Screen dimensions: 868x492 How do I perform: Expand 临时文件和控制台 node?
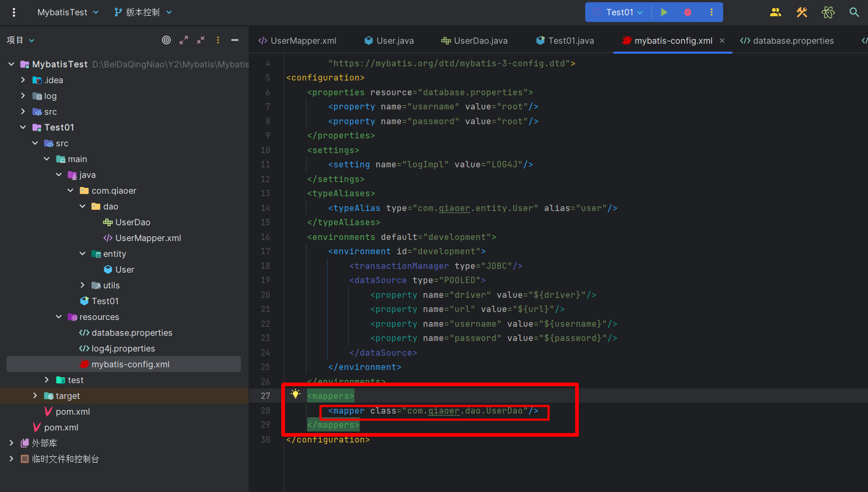pyautogui.click(x=11, y=459)
